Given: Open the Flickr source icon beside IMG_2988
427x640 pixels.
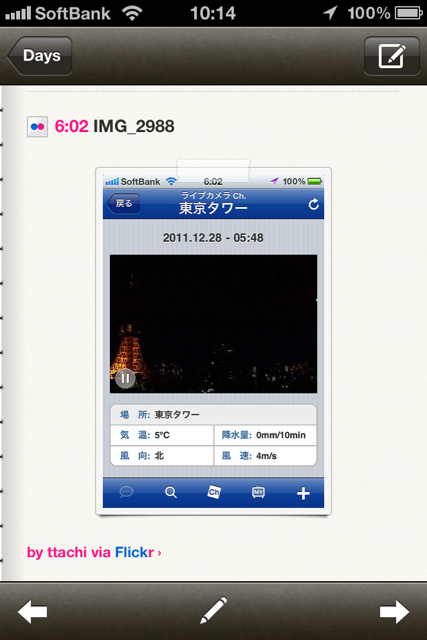Looking at the screenshot, I should point(38,127).
